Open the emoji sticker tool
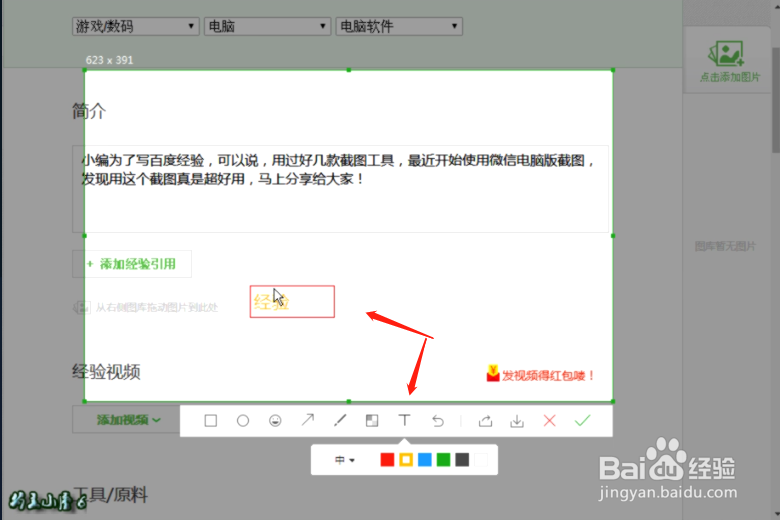The width and height of the screenshot is (780, 520). [x=275, y=421]
